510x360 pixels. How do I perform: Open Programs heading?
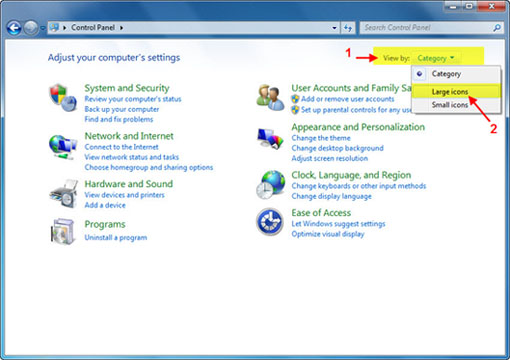tap(105, 224)
